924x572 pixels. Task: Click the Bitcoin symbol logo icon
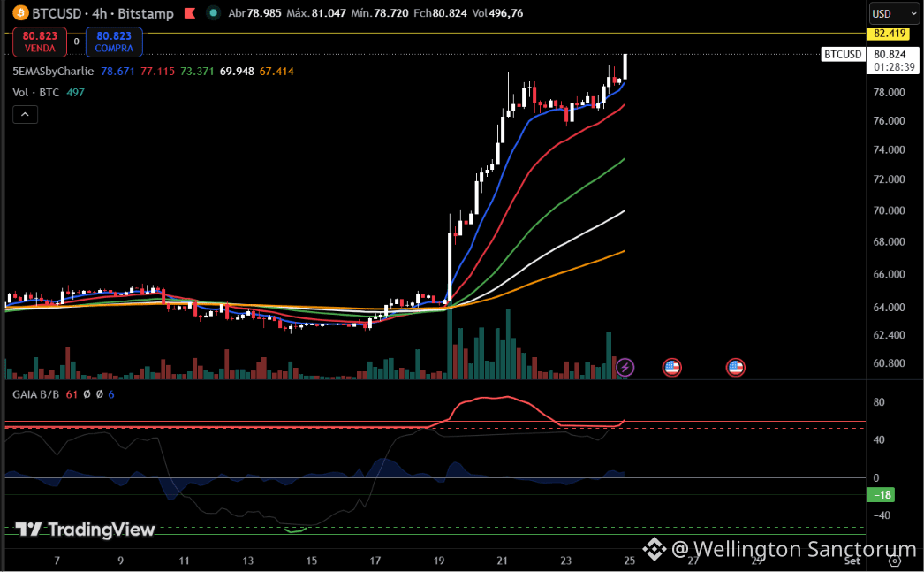coord(20,12)
